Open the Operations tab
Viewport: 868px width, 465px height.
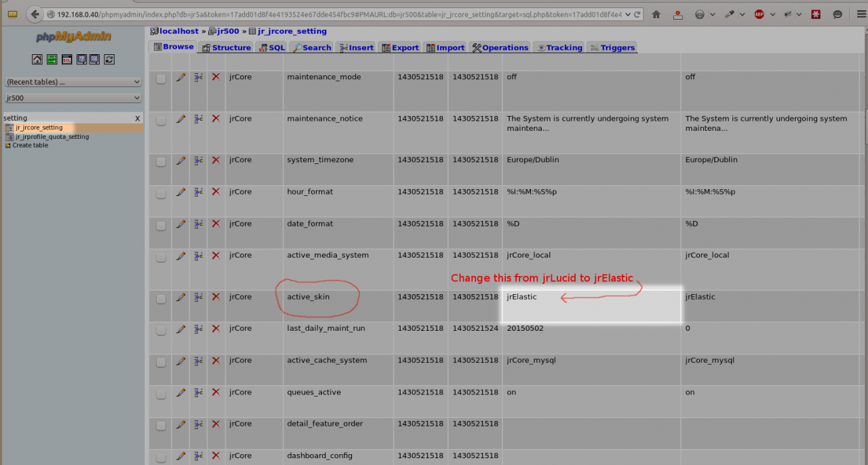(x=500, y=47)
